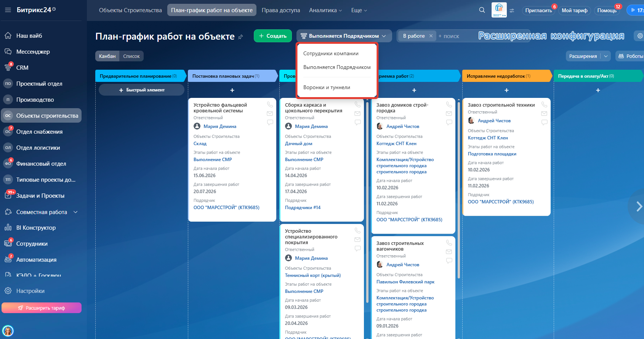
Task: Switch to 'Объекты Строительства' tab
Action: [130, 10]
